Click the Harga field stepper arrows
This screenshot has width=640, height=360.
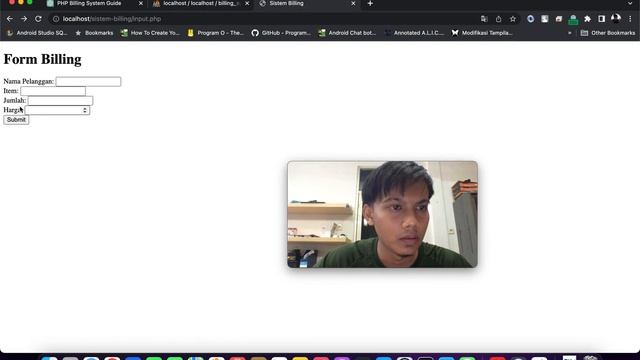84,110
